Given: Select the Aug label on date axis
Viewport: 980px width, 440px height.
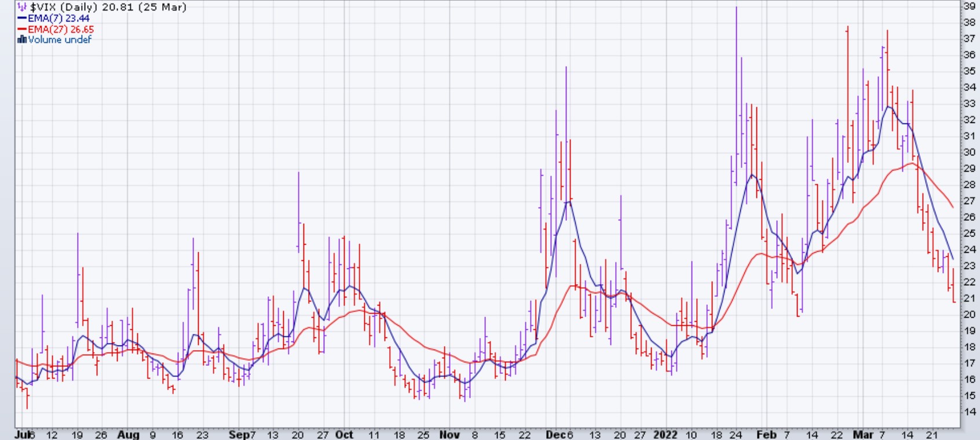Looking at the screenshot, I should click(x=128, y=434).
